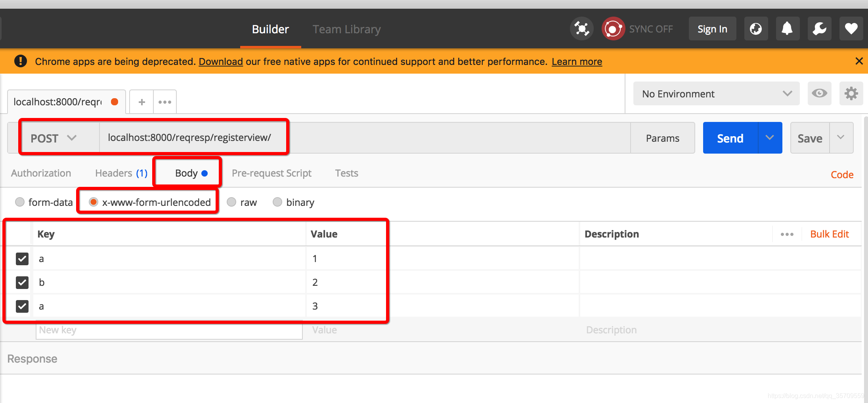Open the Tests tab

tap(346, 173)
